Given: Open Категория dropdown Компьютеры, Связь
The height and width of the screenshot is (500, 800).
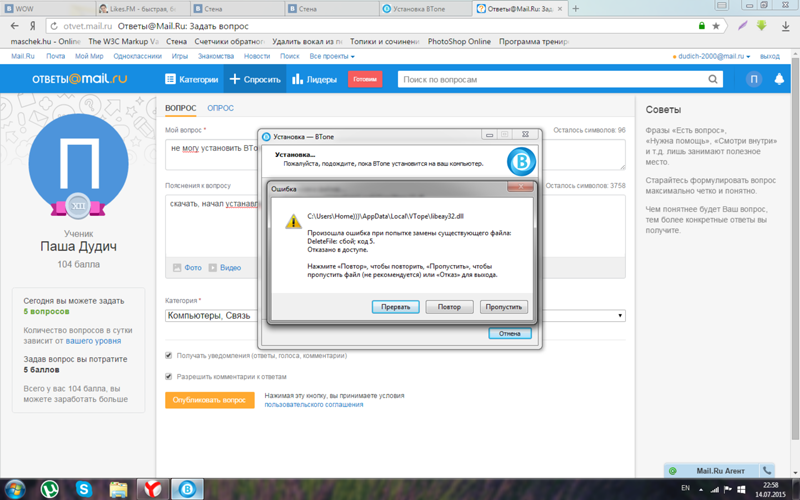Looking at the screenshot, I should (395, 315).
